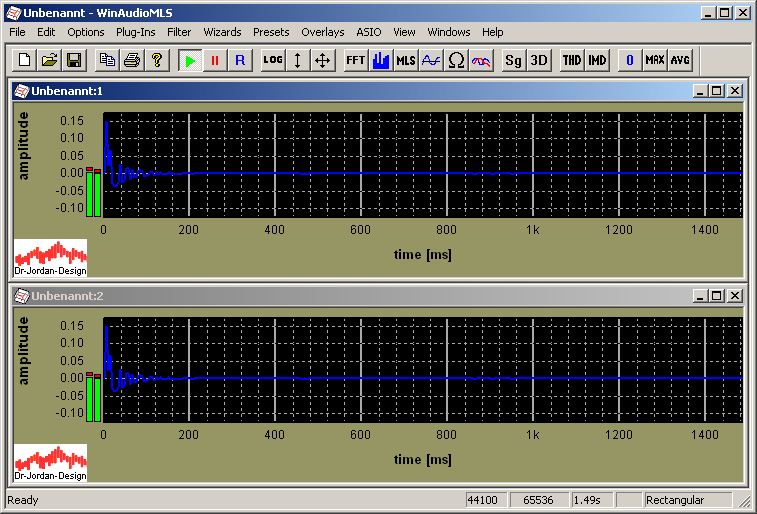Screen dimensions: 757x514
Task: Switch to the 3D plot view
Action: coord(539,60)
